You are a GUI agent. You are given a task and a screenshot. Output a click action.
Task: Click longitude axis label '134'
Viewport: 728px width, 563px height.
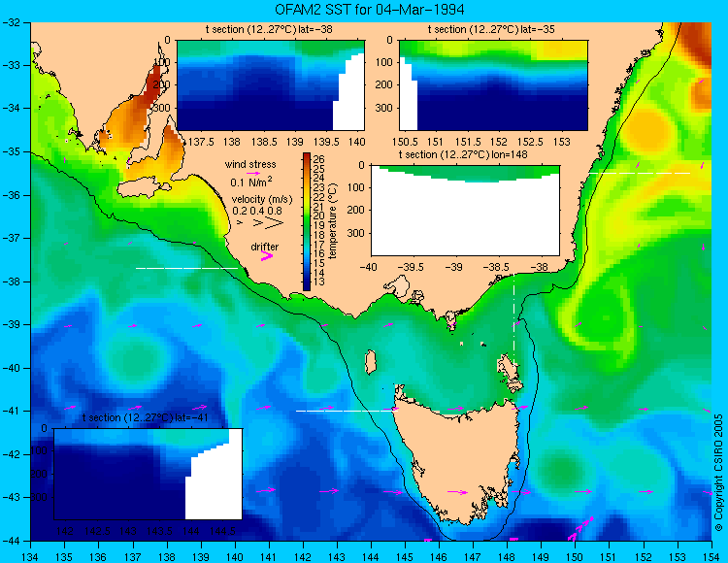click(x=31, y=557)
